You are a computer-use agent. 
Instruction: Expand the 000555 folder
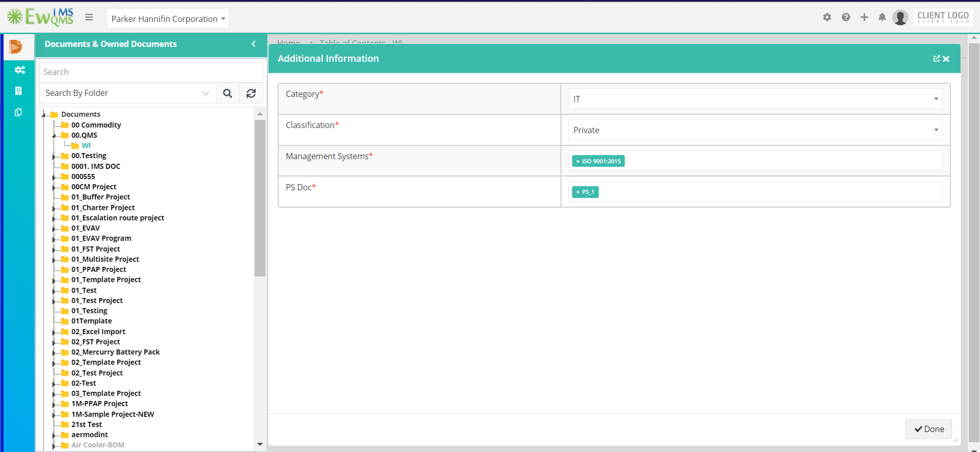coord(54,177)
